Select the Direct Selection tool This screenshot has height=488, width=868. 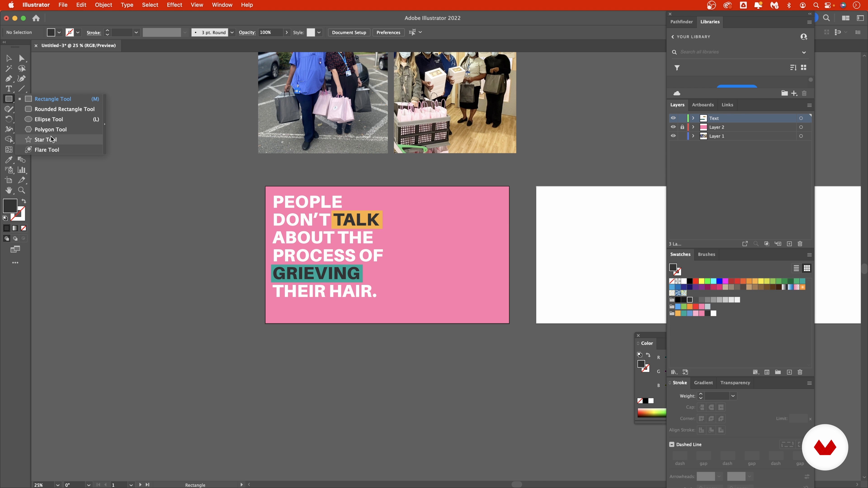click(21, 59)
